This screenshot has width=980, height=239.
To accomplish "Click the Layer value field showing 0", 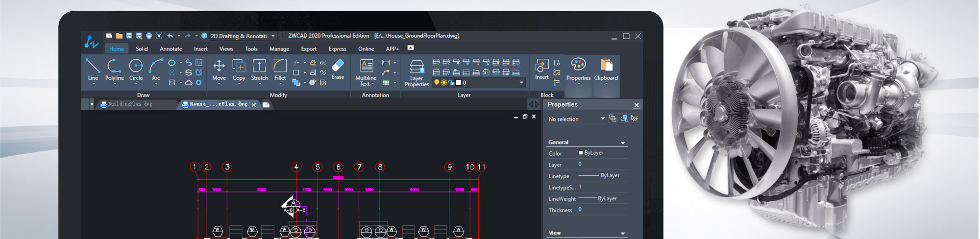I will (x=603, y=165).
